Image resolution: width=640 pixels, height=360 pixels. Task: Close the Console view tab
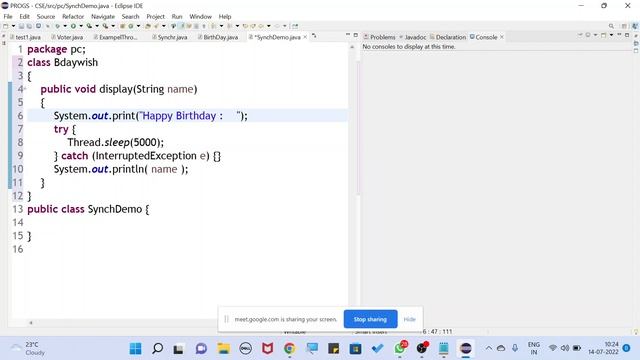[502, 37]
